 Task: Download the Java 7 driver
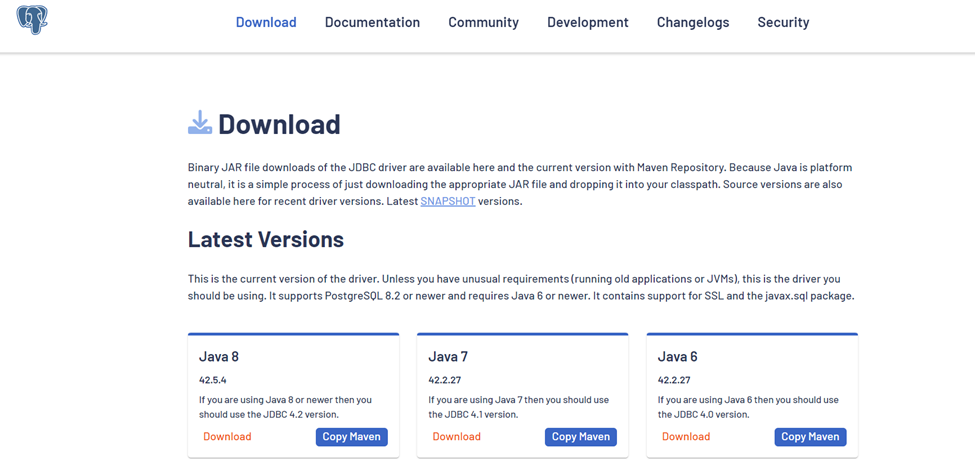(x=456, y=437)
